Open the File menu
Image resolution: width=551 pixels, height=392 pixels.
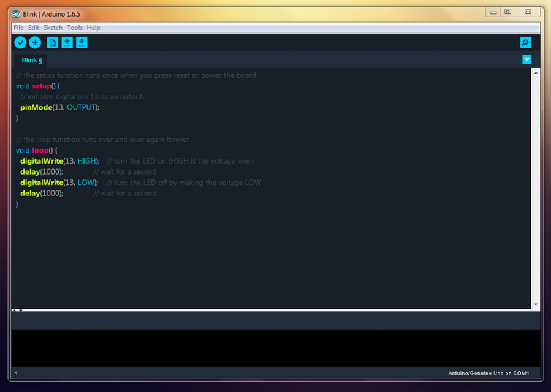[x=18, y=28]
